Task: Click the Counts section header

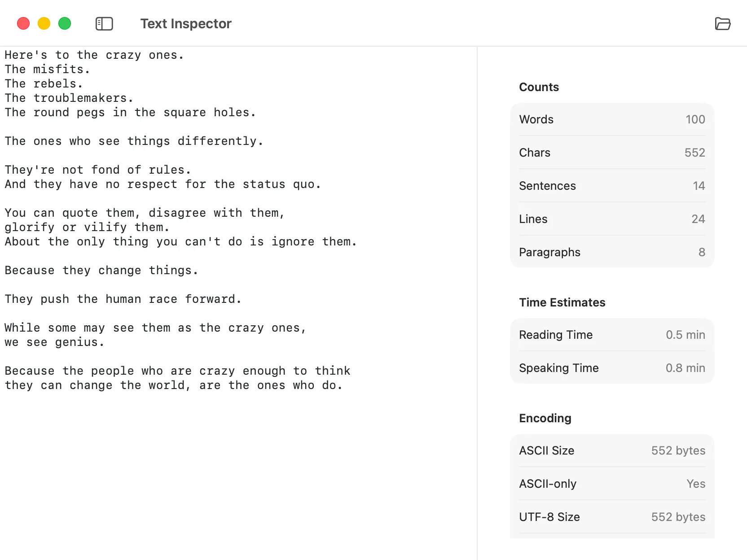Action: click(539, 87)
